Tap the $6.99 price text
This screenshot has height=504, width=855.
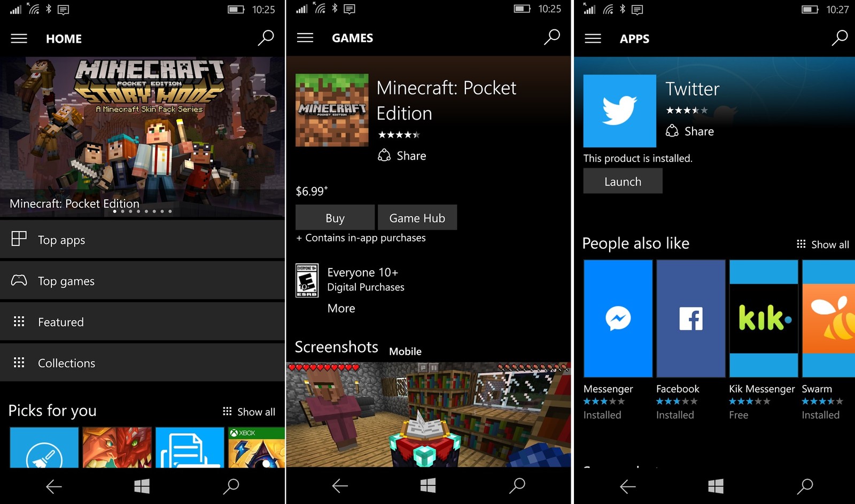click(x=312, y=191)
